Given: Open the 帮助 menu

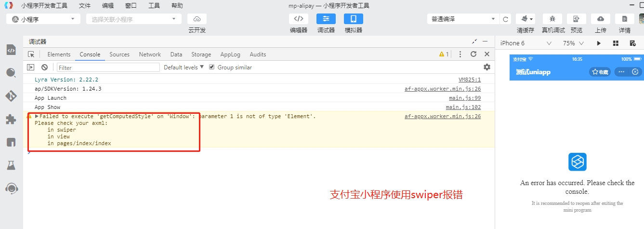Looking at the screenshot, I should 177,6.
